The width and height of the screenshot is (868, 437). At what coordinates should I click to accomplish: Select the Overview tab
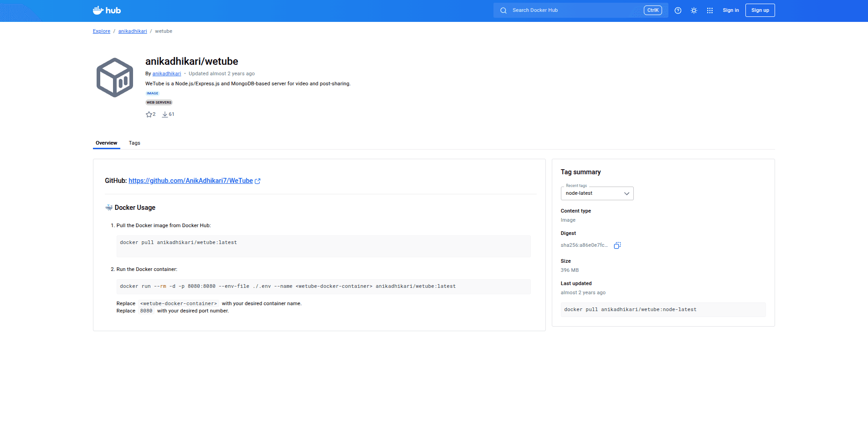click(106, 143)
